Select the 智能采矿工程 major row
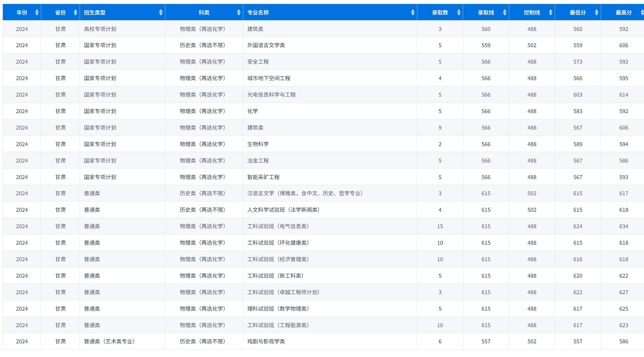Image resolution: width=644 pixels, height=357 pixels. point(263,177)
